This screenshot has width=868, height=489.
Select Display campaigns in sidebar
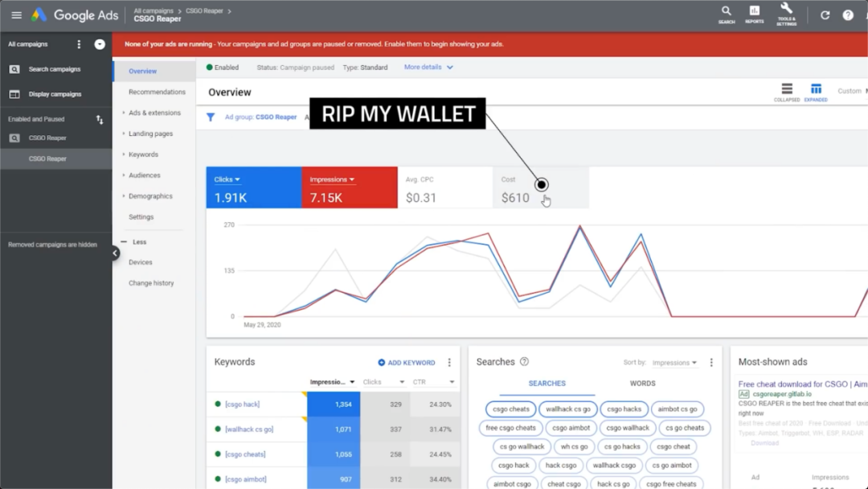click(55, 94)
